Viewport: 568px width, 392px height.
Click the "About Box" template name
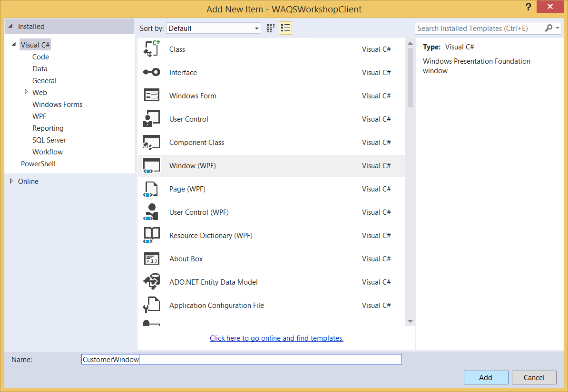[x=186, y=259]
